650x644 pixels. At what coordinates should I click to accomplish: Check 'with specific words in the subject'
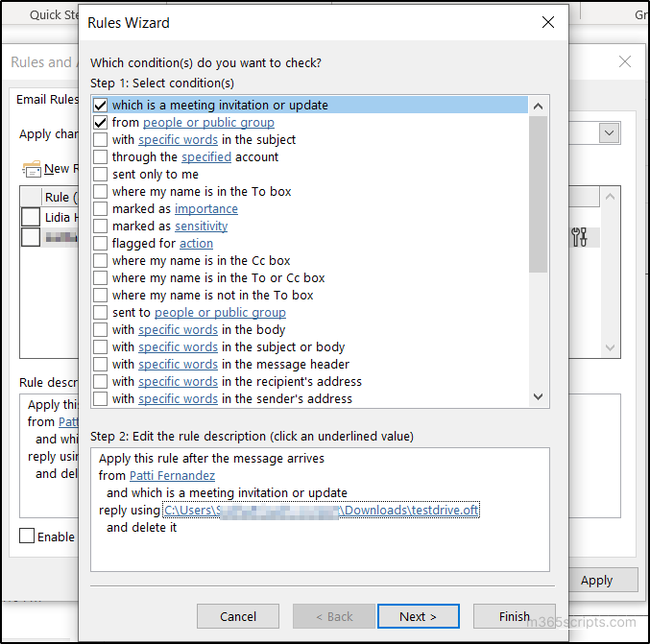click(x=100, y=140)
